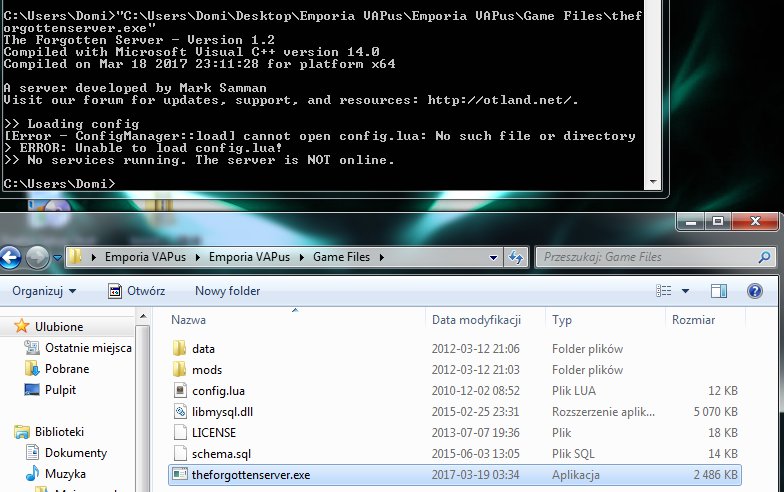Click LICENSE file name text
The image size is (784, 492).
point(214,433)
